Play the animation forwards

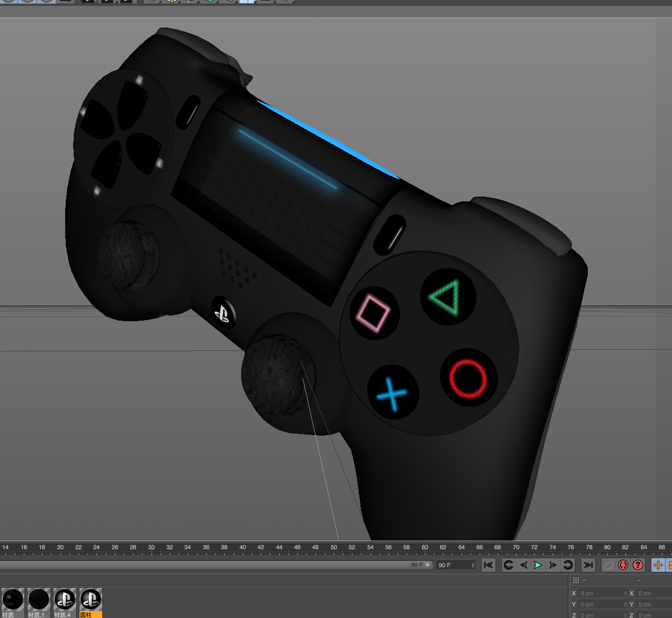(538, 565)
